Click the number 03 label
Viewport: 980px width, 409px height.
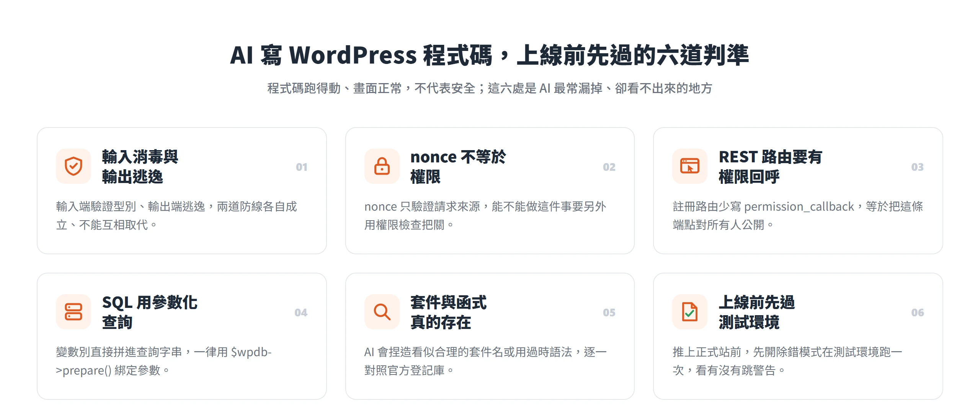click(917, 167)
